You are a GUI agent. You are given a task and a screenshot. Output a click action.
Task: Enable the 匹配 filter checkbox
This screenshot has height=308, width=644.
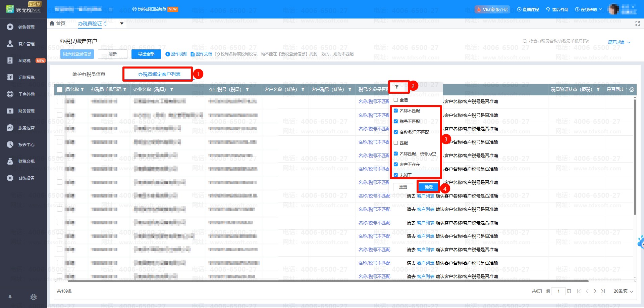(x=396, y=143)
